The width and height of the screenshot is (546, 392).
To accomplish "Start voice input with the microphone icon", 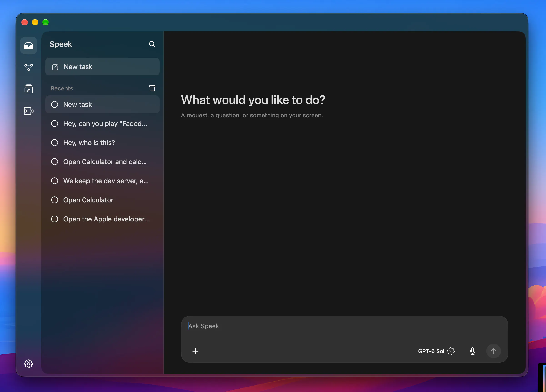I will (473, 351).
